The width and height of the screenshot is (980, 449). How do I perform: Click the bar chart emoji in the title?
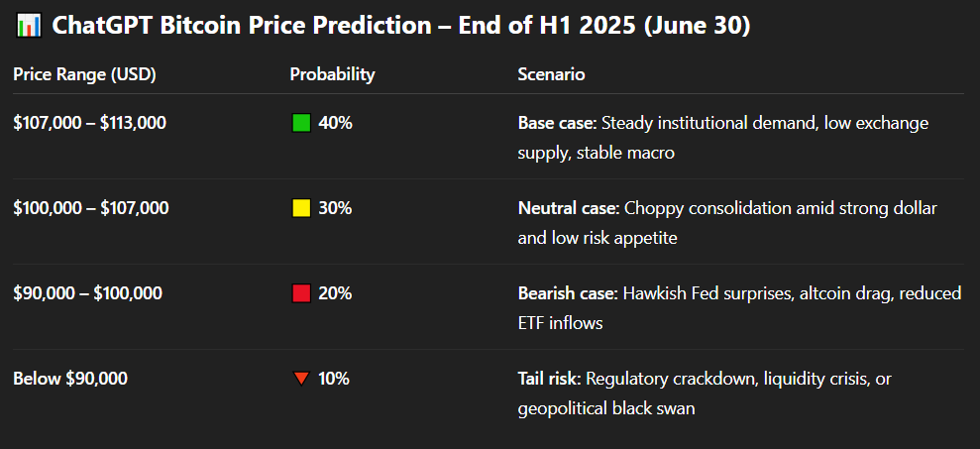pos(28,28)
